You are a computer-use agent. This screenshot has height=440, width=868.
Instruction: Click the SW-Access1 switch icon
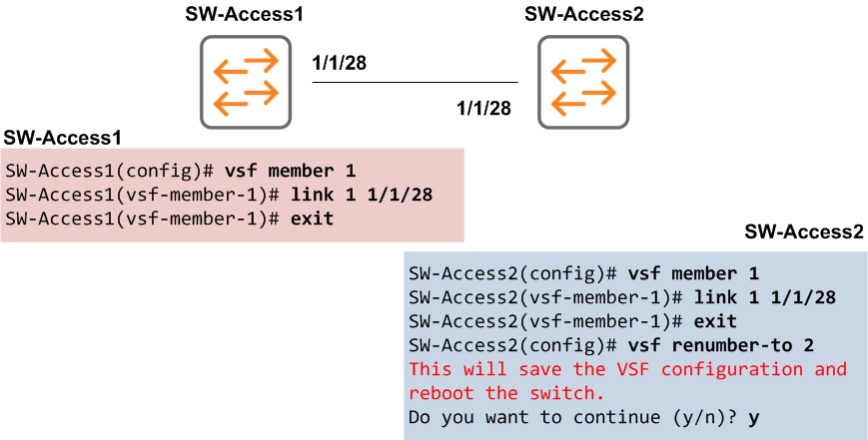pyautogui.click(x=245, y=82)
